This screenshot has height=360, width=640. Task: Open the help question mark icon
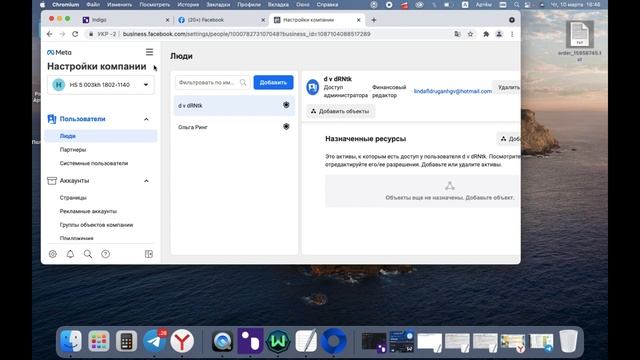(105, 254)
